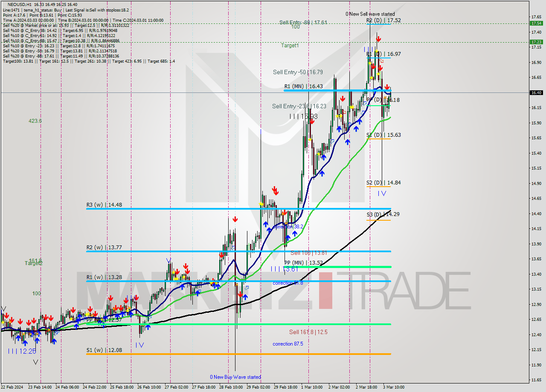Click the '0 New Sell wave started' label

370,14
